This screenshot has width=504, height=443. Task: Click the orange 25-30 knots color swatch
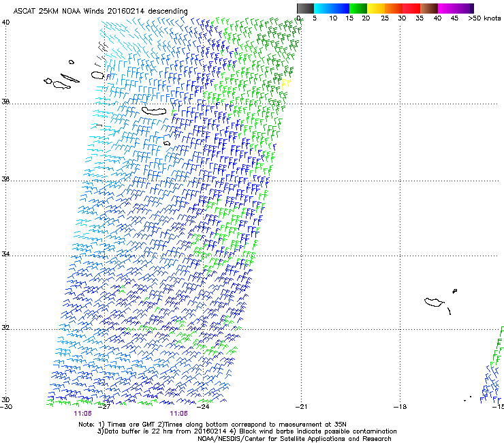394,8
